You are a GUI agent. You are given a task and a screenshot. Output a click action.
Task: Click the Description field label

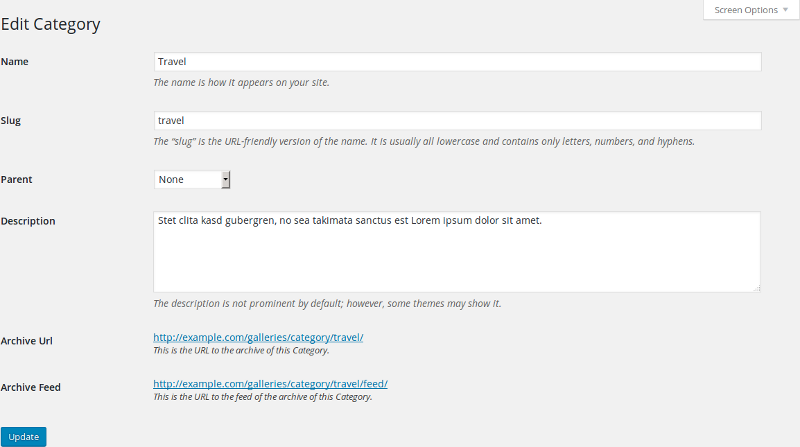[x=28, y=221]
